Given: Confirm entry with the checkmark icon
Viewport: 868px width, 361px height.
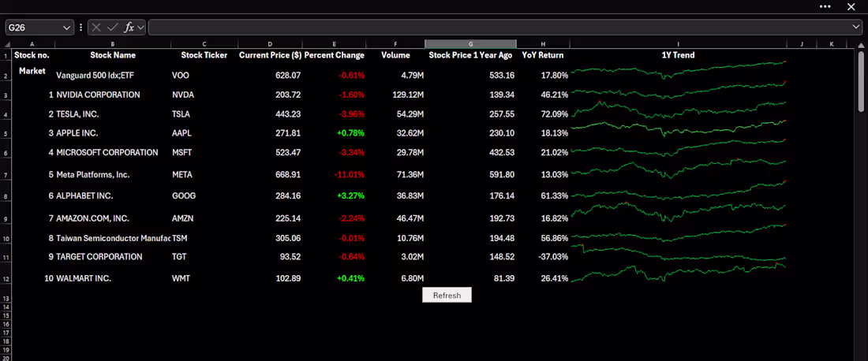Looking at the screenshot, I should pos(112,27).
